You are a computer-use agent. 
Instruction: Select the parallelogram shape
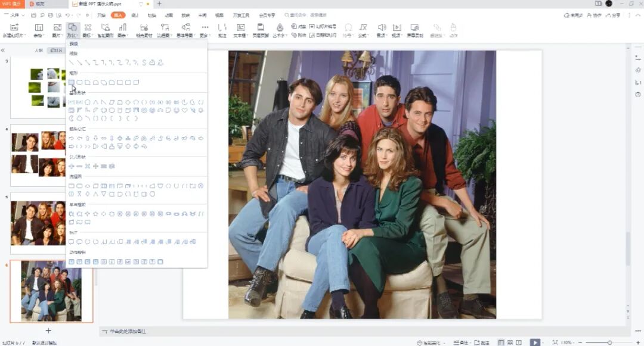pyautogui.click(x=112, y=102)
